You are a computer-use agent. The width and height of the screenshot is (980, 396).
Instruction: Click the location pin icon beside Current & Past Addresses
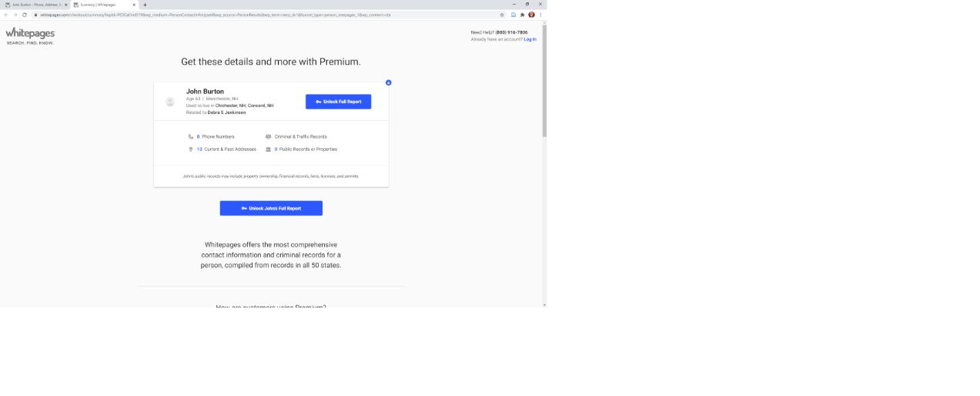tap(191, 149)
